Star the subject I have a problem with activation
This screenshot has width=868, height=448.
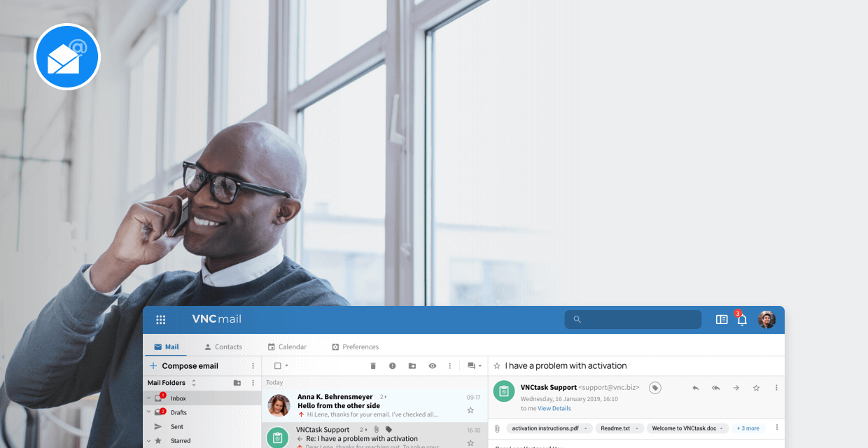click(497, 365)
